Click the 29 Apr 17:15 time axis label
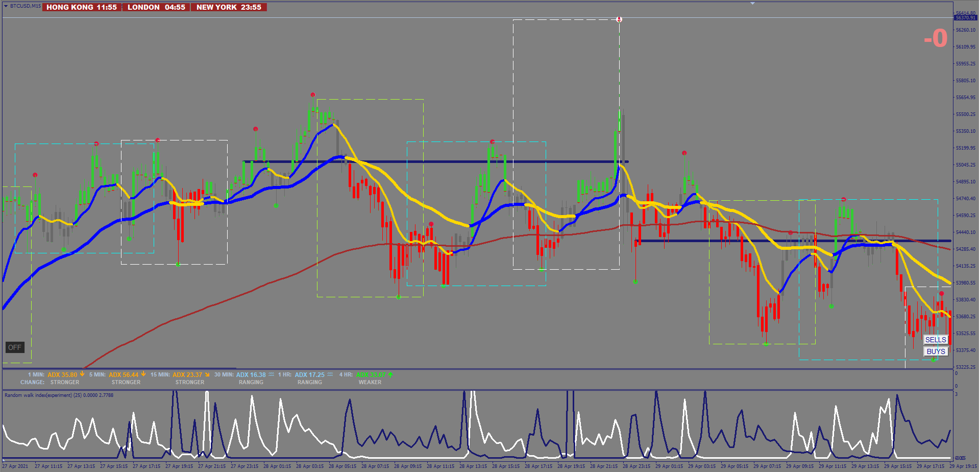The image size is (980, 472). coord(930,466)
